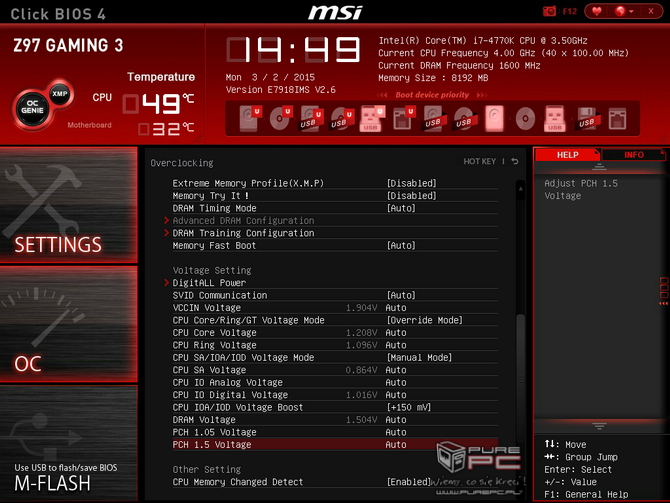Click the left arrows beside Boot device priority
The width and height of the screenshot is (670, 503).
[x=382, y=95]
